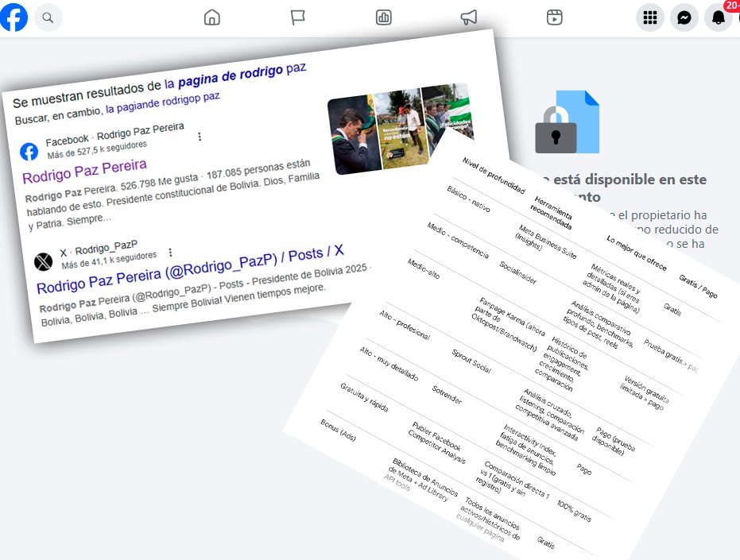Click the Facebook favicon in the search result

click(x=29, y=152)
